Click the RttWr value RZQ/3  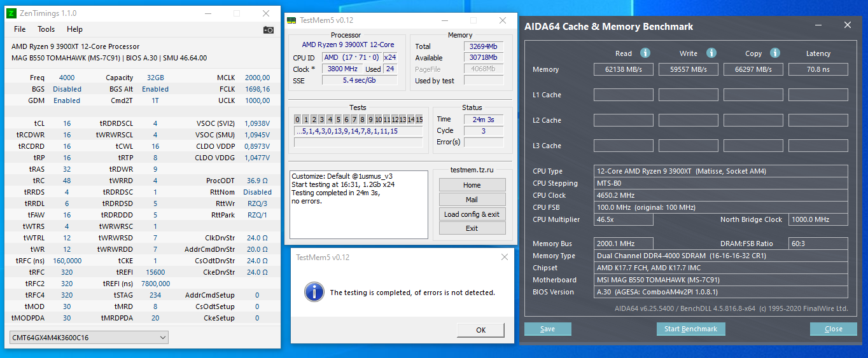coord(258,203)
